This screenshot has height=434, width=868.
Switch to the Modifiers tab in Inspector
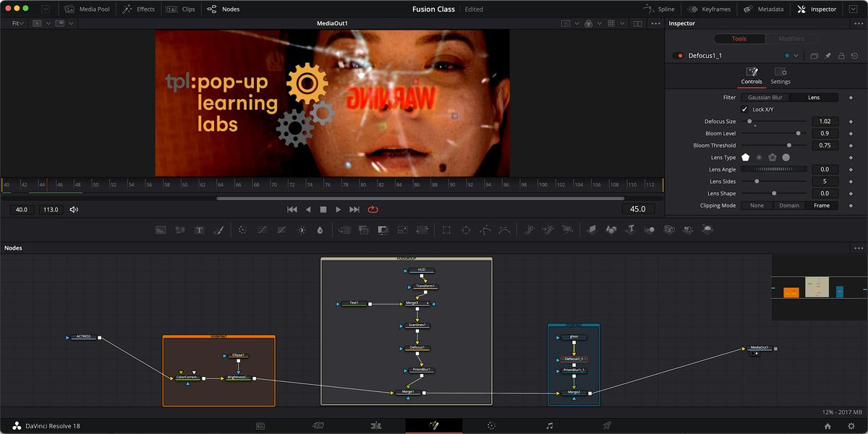[791, 39]
